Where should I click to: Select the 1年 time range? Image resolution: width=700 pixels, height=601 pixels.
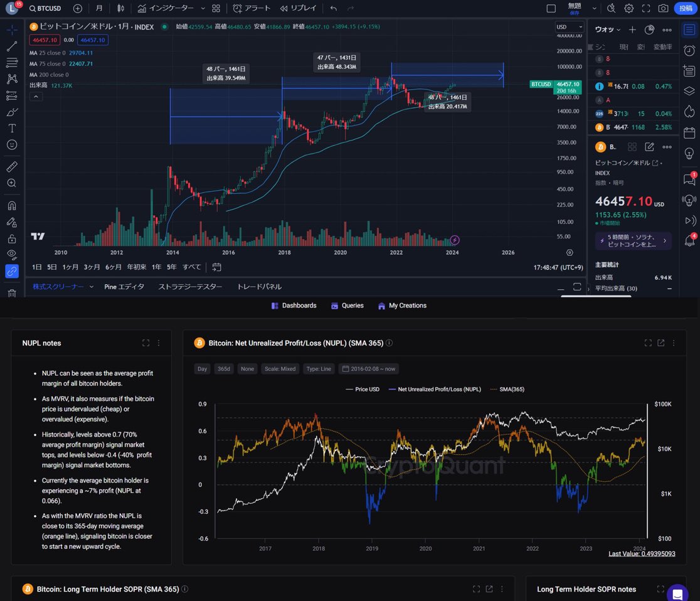coord(156,267)
